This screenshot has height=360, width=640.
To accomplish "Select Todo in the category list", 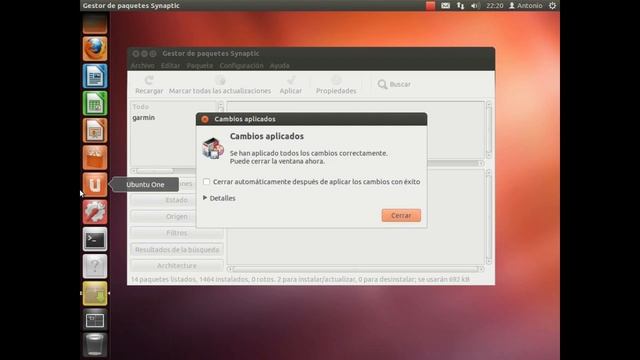I will click(x=140, y=107).
